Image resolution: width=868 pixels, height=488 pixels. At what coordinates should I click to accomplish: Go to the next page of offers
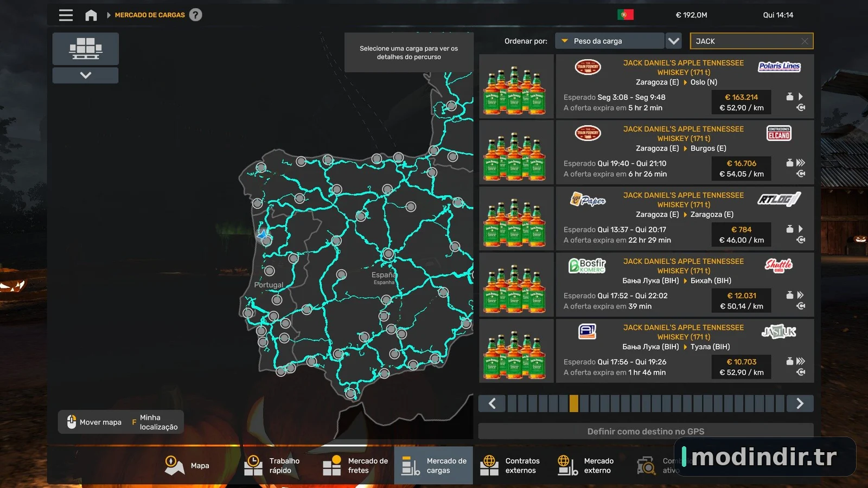(x=800, y=403)
